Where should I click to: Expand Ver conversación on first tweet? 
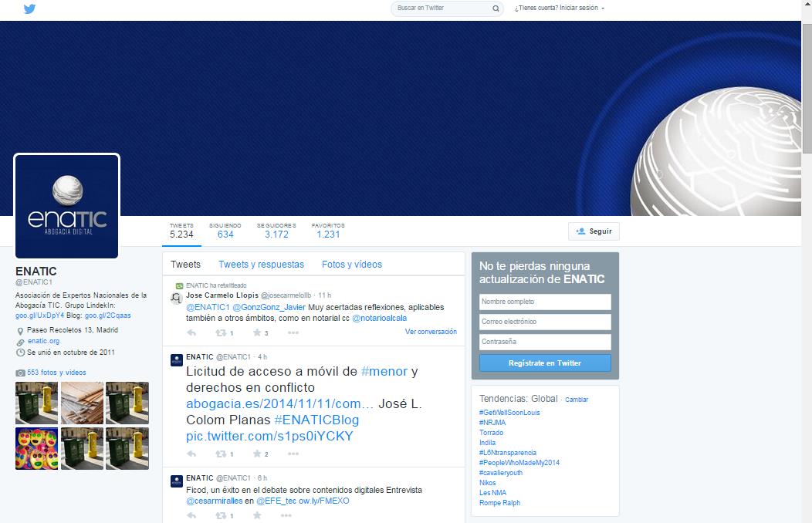coord(431,332)
